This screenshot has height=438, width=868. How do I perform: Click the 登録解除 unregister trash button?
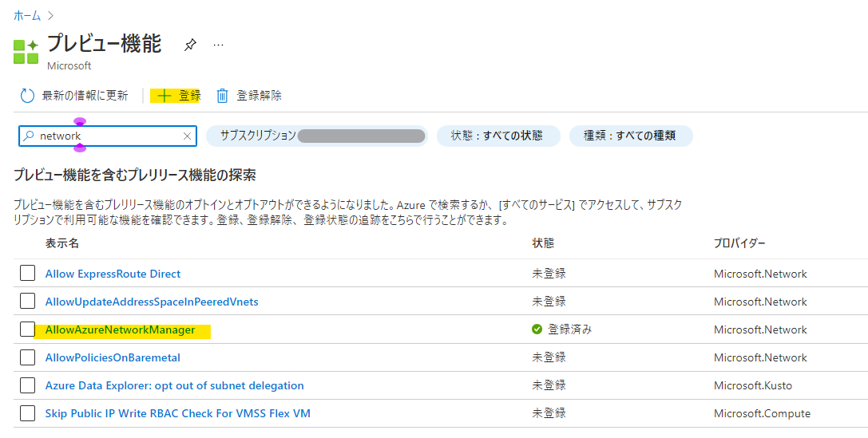[249, 96]
